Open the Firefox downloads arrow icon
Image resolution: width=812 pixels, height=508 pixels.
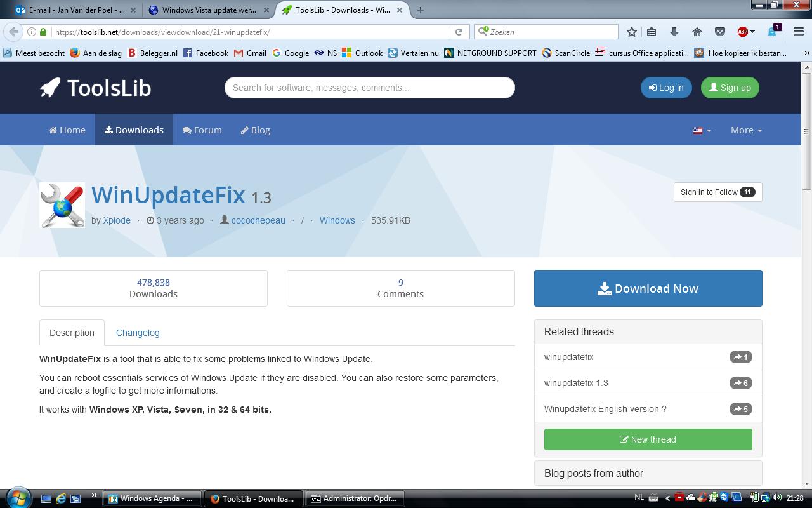click(674, 32)
